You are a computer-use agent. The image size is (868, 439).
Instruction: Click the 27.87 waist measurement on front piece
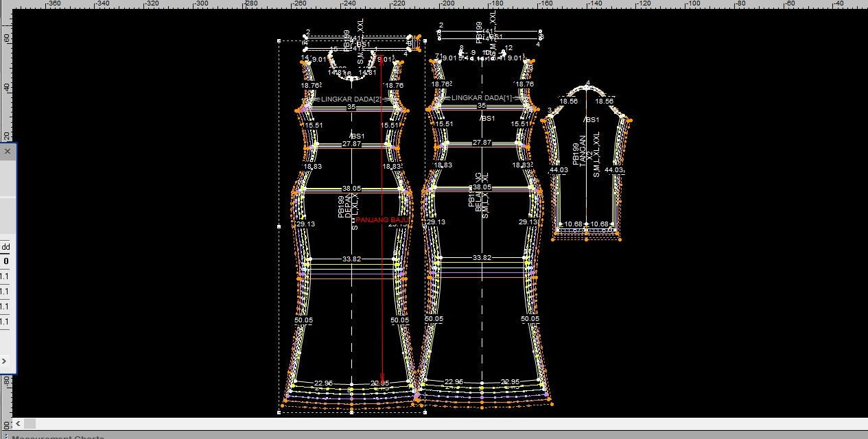pyautogui.click(x=351, y=143)
